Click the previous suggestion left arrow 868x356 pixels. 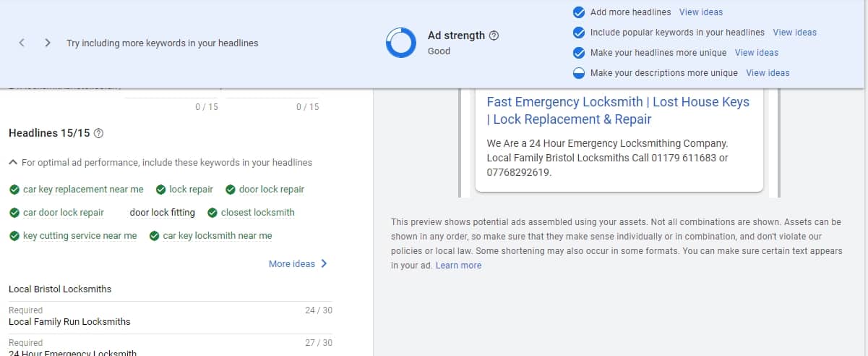point(22,43)
